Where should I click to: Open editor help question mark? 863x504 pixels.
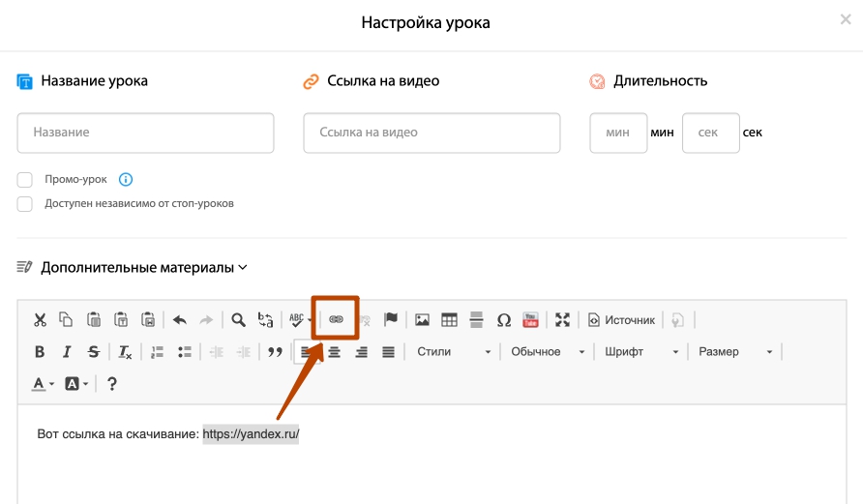tap(111, 383)
